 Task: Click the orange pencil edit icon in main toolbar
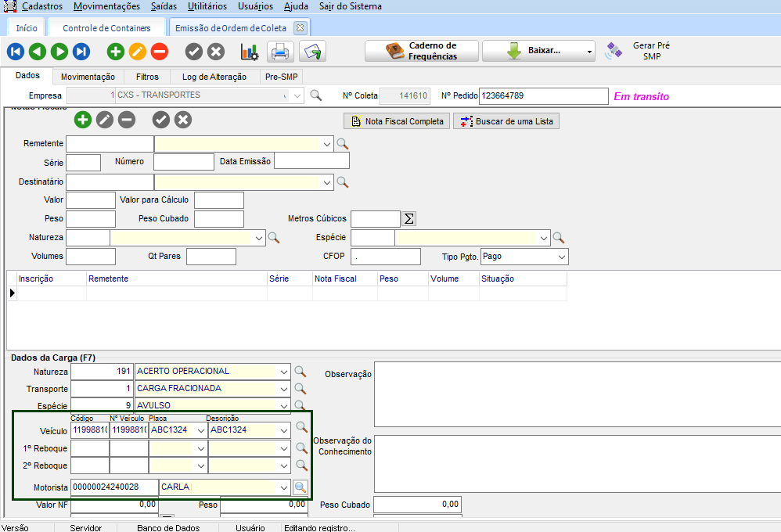click(138, 52)
